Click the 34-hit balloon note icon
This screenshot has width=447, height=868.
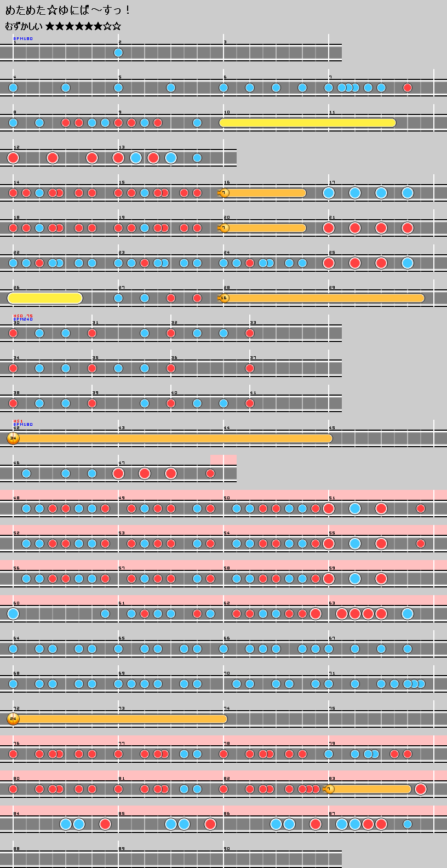coord(13,438)
